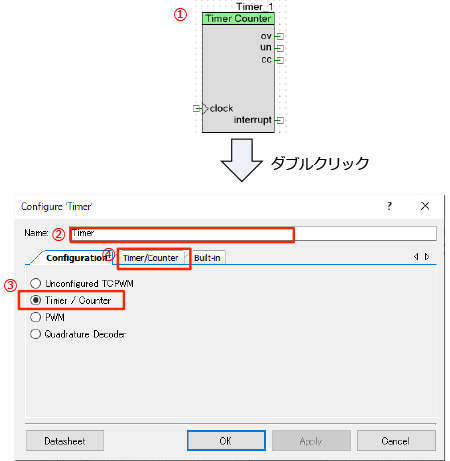Open the Datasheet button

tap(65, 441)
